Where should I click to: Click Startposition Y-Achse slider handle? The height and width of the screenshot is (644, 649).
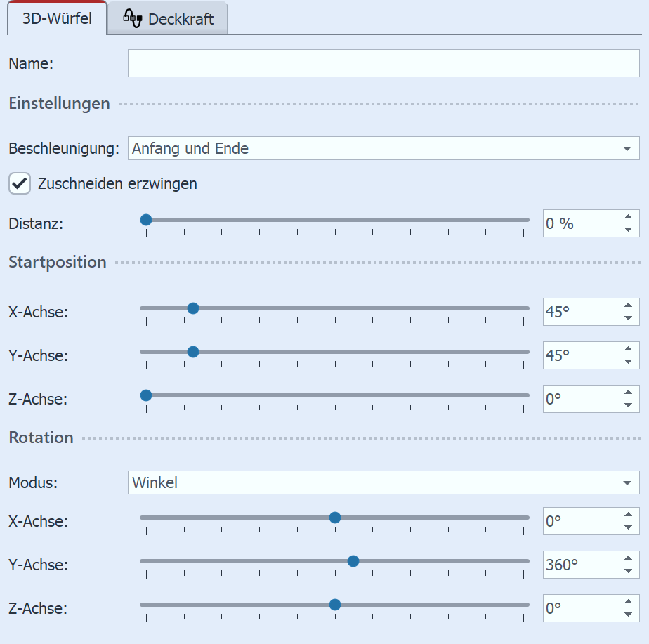point(193,351)
